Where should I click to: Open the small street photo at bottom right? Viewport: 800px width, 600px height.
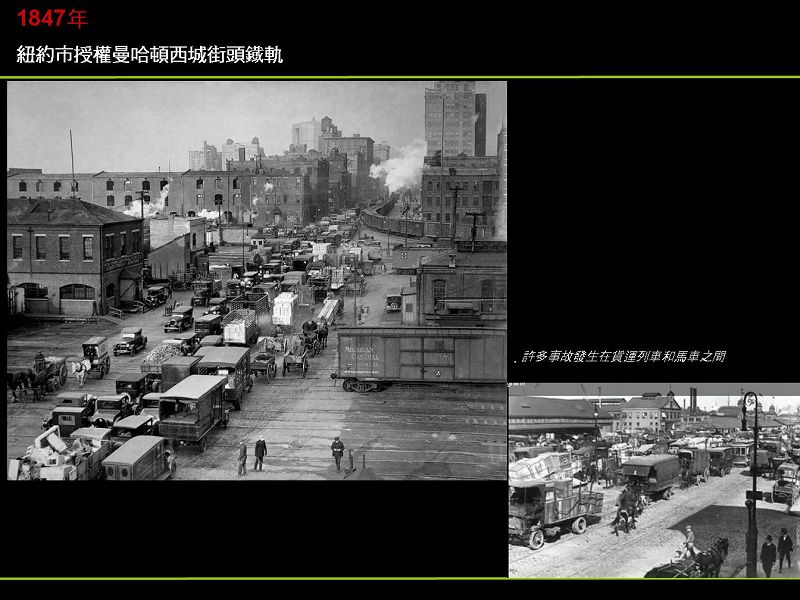(x=654, y=480)
